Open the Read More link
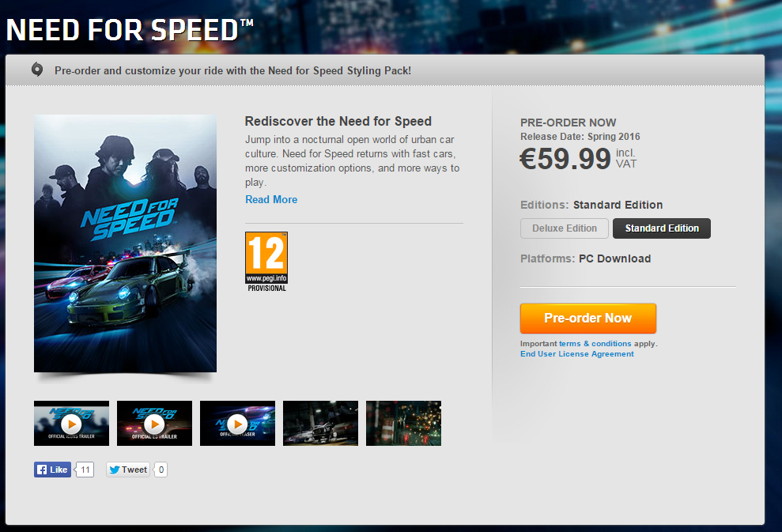The width and height of the screenshot is (782, 532). [x=271, y=199]
